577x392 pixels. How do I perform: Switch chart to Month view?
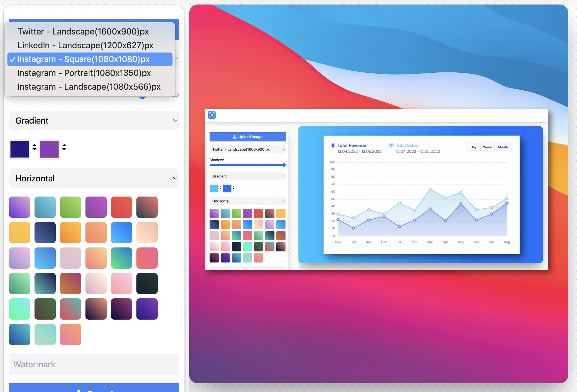click(503, 147)
